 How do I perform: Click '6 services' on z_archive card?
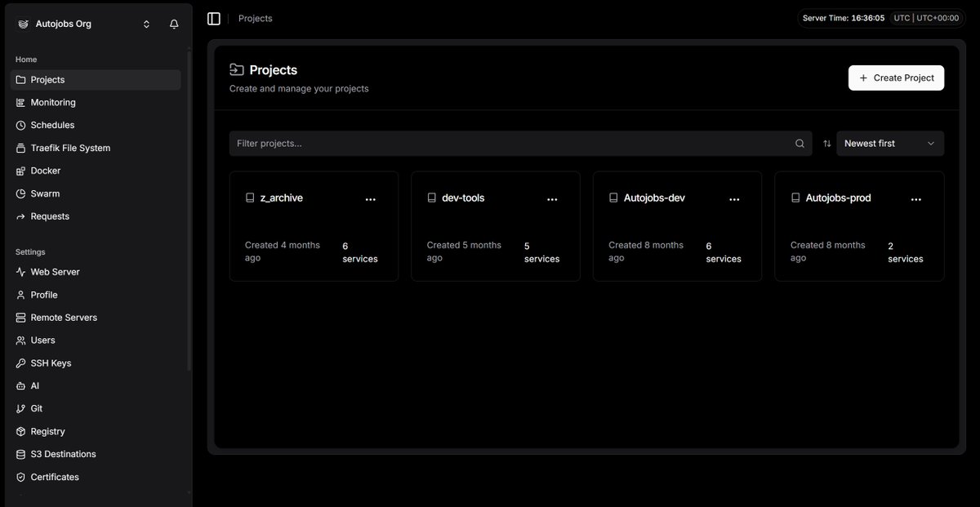click(x=360, y=252)
